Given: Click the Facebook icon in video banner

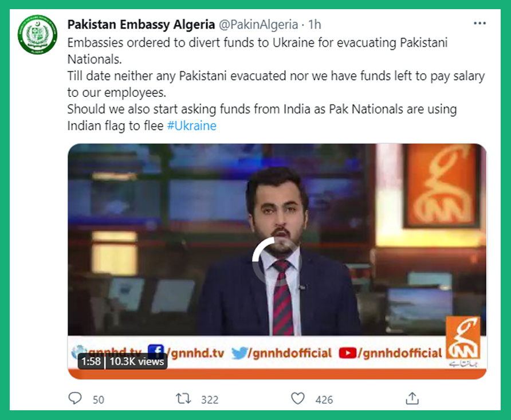Looking at the screenshot, I should 156,351.
